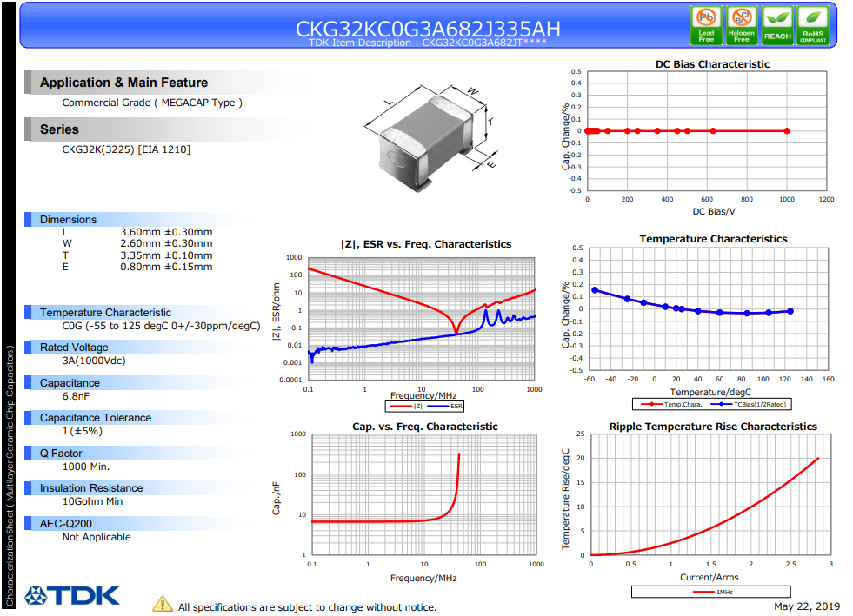Click the W dimension value 2.60mm ±0.30mm
The image size is (853, 616).
[x=166, y=243]
